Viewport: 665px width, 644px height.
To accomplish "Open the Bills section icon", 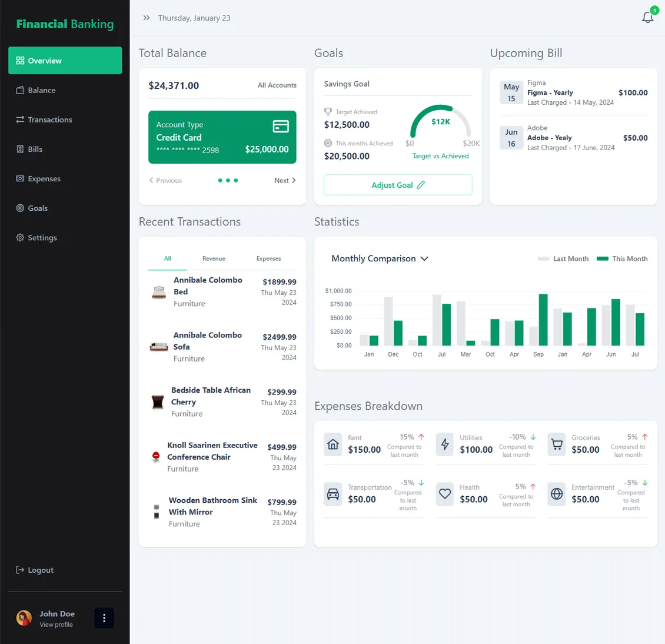I will click(19, 149).
